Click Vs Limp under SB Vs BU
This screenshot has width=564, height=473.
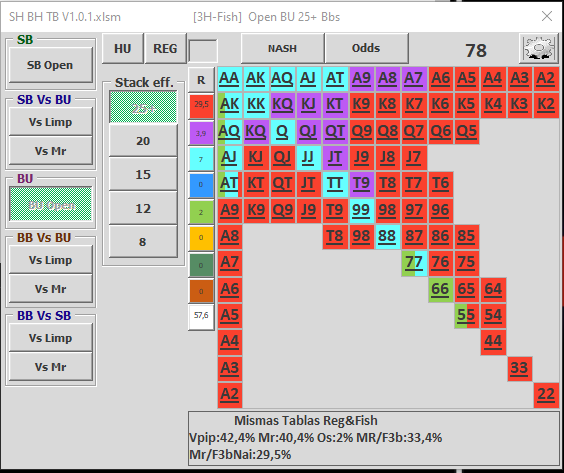coord(50,122)
